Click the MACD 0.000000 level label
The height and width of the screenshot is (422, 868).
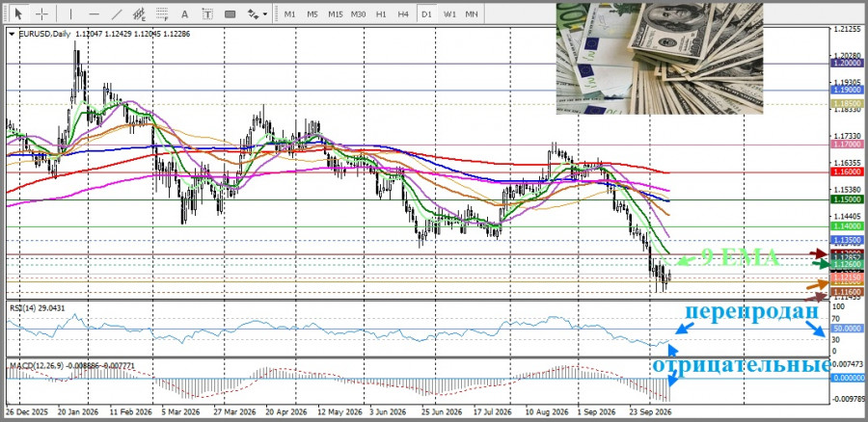tap(847, 378)
